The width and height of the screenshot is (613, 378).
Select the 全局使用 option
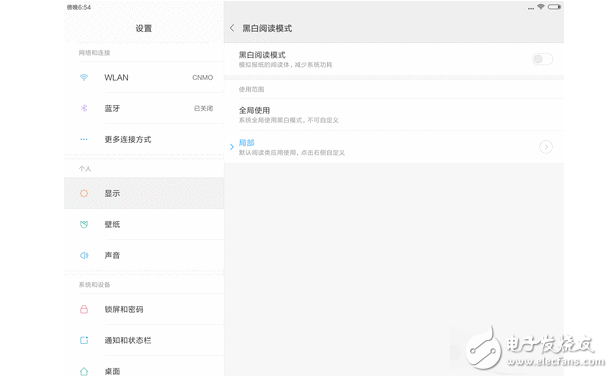[394, 115]
